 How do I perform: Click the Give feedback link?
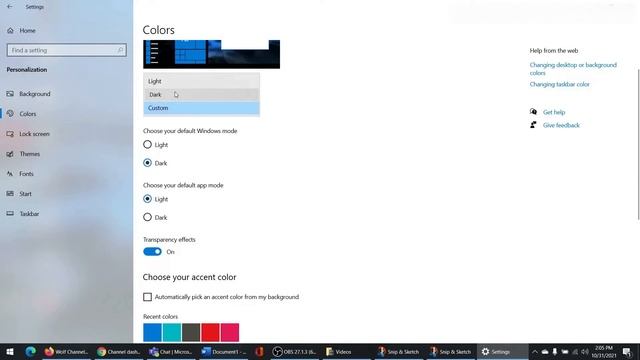(561, 125)
